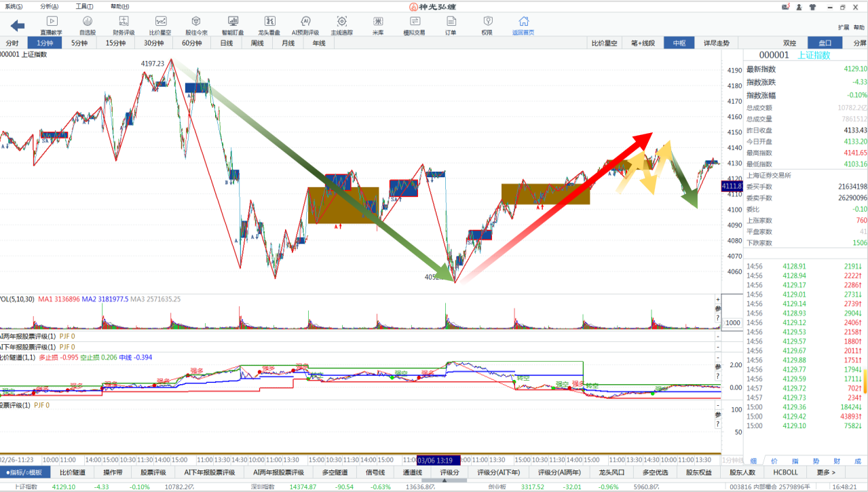
Task: Open 财务评级 financial rating tool
Action: tap(124, 26)
